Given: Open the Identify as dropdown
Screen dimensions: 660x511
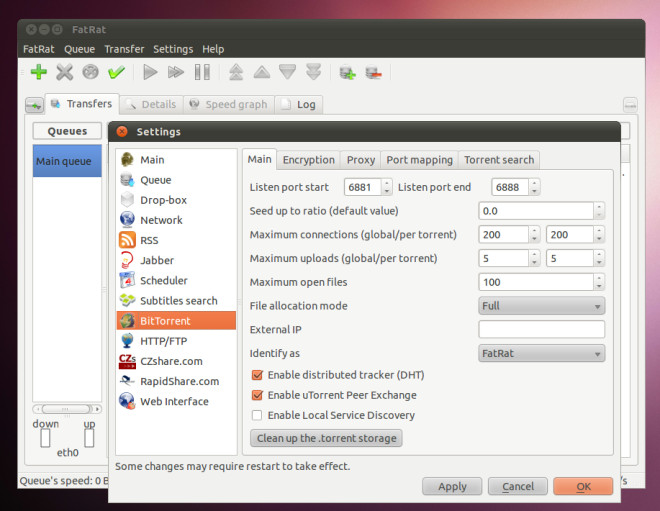Looking at the screenshot, I should tap(542, 354).
